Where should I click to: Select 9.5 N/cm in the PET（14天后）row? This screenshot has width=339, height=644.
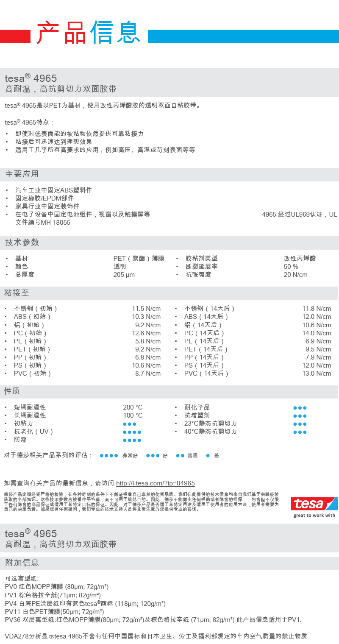click(318, 349)
